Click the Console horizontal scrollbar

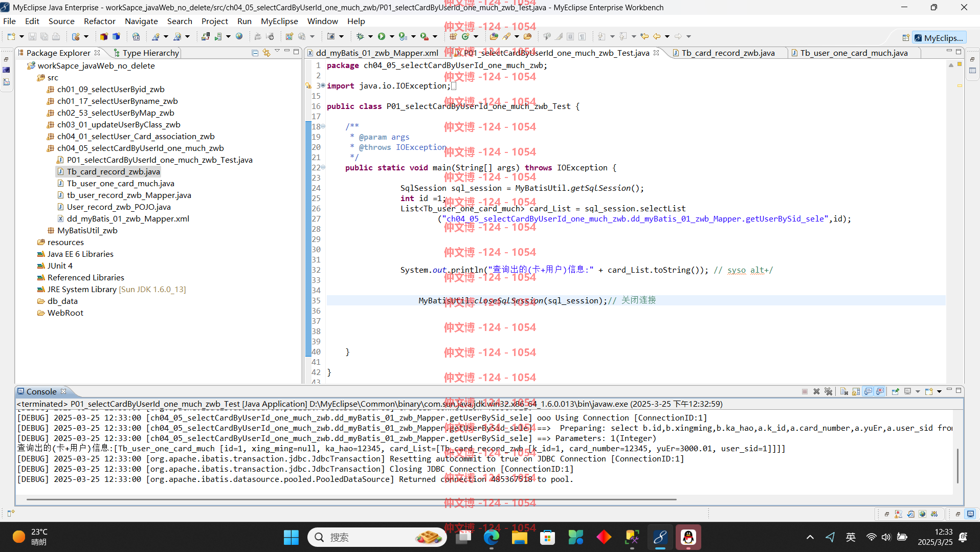pyautogui.click(x=351, y=499)
